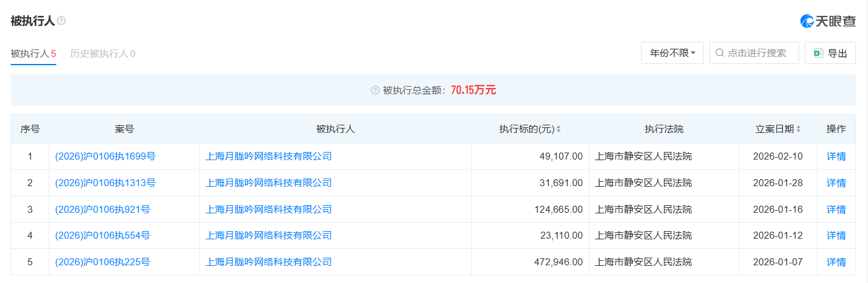
Task: Sort by 执行标的 column arrows
Action: (x=558, y=129)
